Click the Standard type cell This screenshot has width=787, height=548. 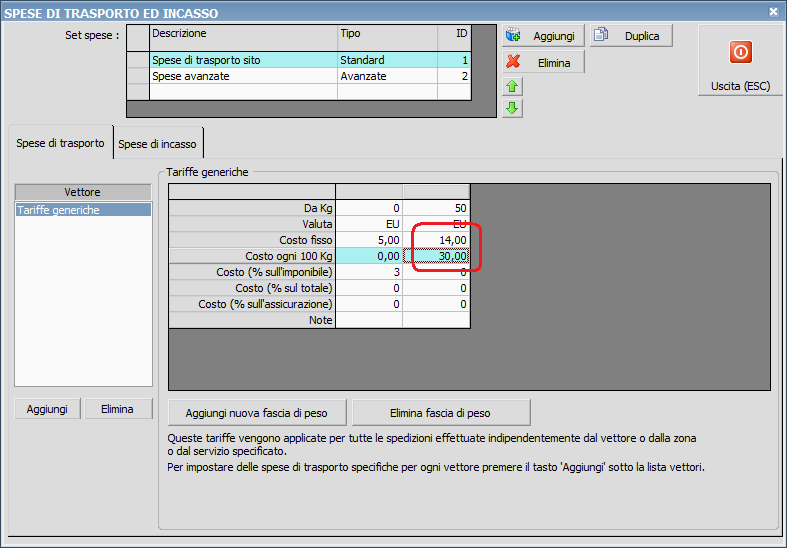click(x=387, y=60)
